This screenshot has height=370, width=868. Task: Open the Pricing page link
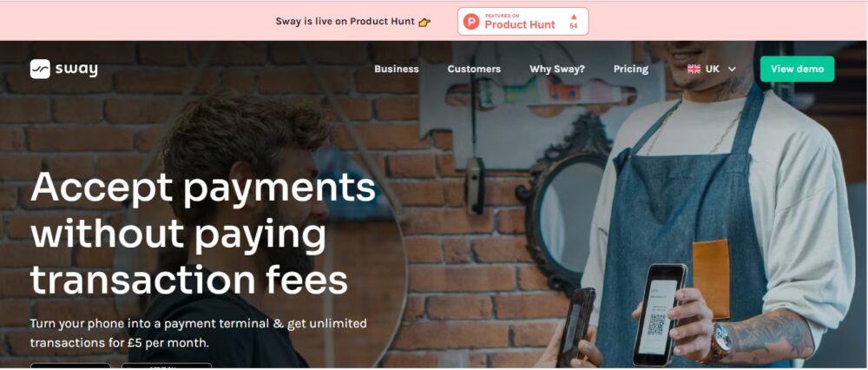coord(630,69)
